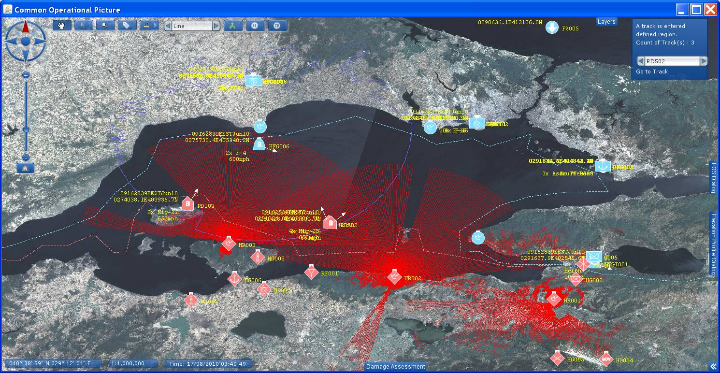Viewport: 720px width, 373px height.
Task: Click the orange home view button below the zoom slider
Action: pos(26,168)
